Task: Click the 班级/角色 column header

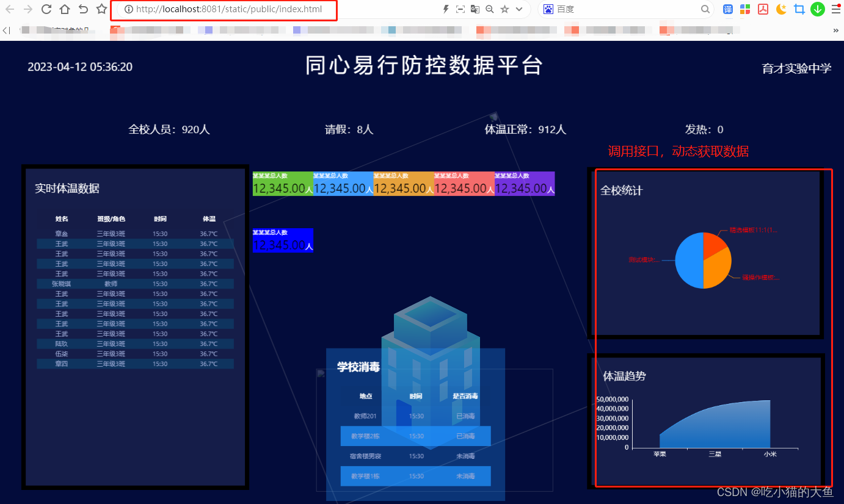Action: click(x=111, y=218)
